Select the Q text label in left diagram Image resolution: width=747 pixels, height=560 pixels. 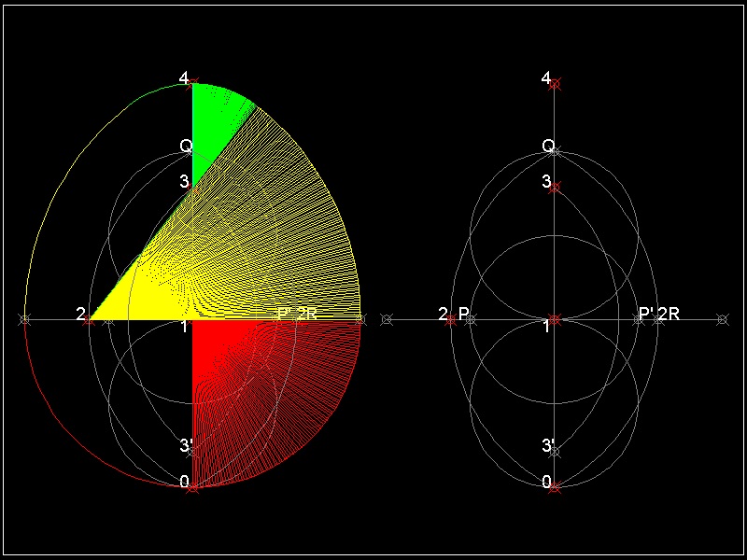coord(186,147)
